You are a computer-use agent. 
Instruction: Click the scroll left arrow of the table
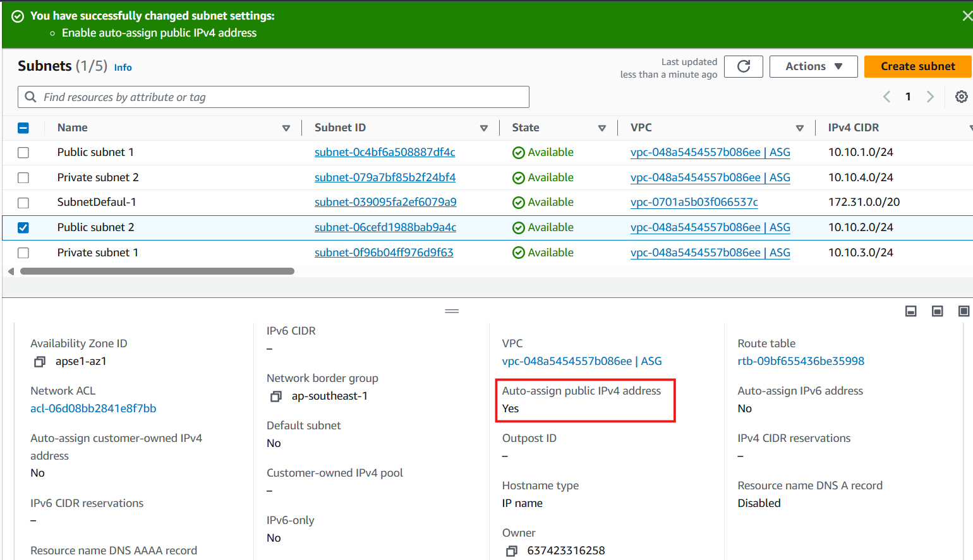tap(11, 271)
